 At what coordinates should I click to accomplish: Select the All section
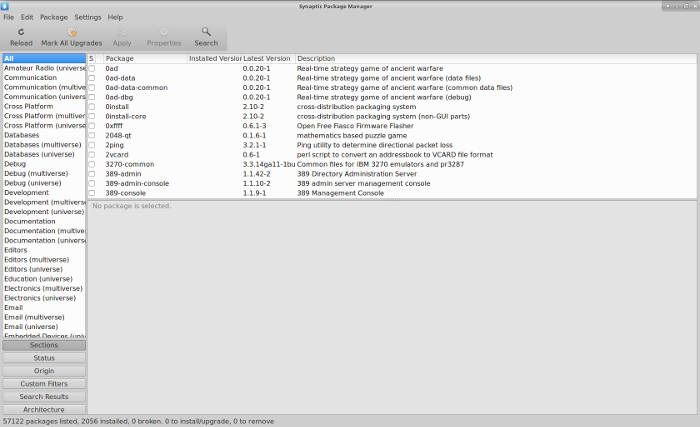click(x=44, y=59)
